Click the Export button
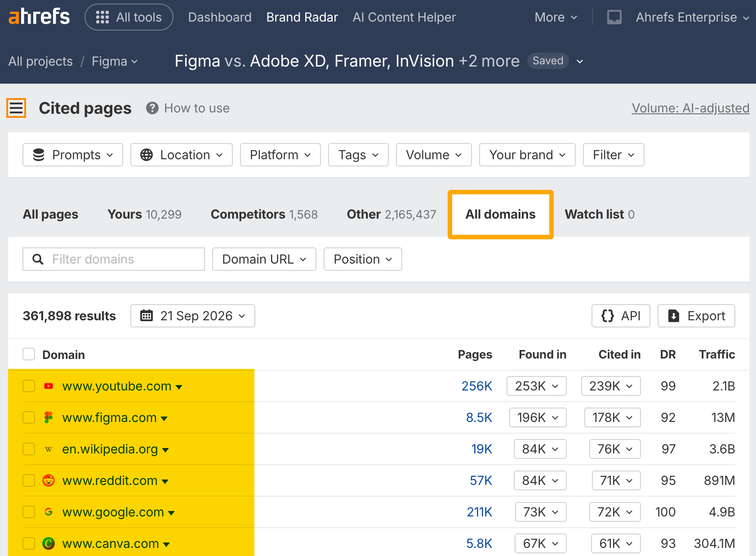This screenshot has width=756, height=556. click(x=696, y=316)
